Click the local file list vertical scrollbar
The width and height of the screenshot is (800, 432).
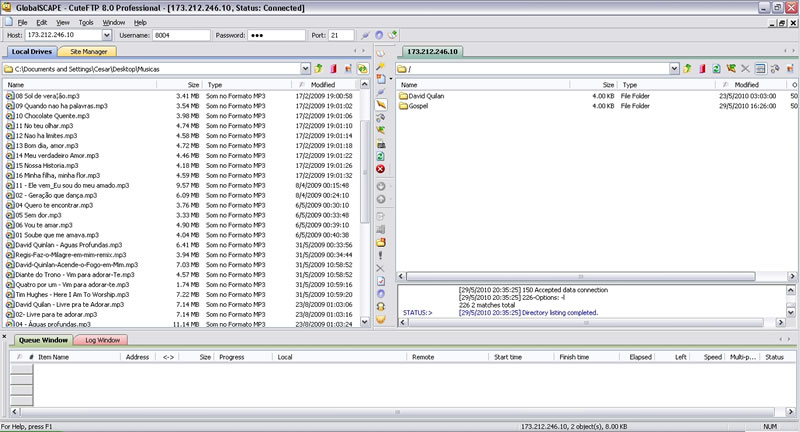(365, 200)
